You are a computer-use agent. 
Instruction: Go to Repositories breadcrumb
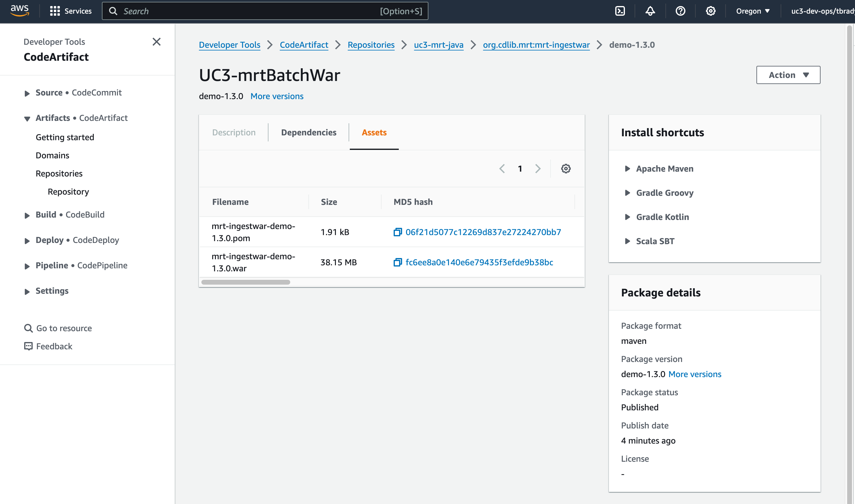click(x=371, y=44)
